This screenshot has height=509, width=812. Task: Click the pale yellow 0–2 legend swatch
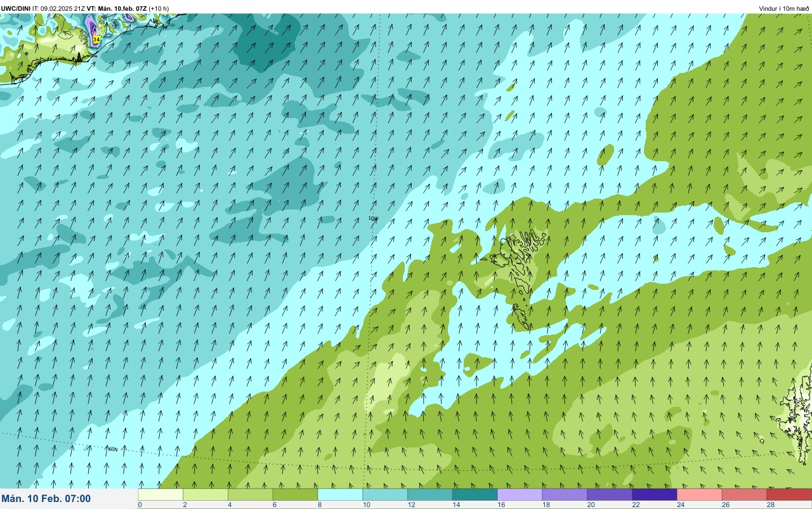pos(160,494)
